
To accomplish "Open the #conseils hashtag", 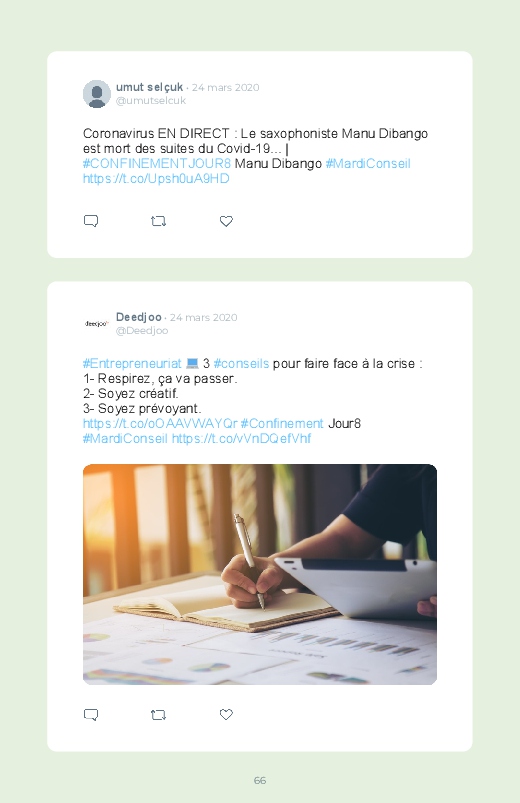I will (x=241, y=364).
